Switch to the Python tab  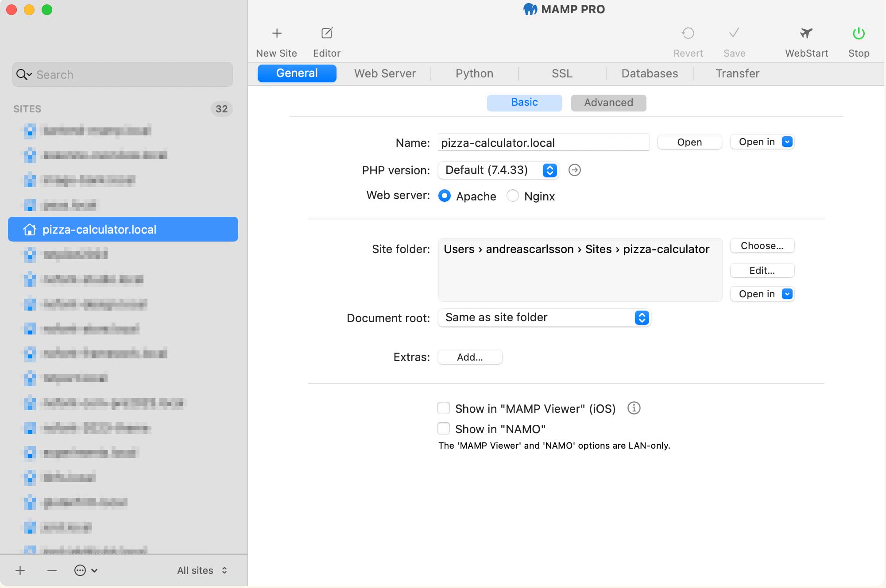pos(474,73)
